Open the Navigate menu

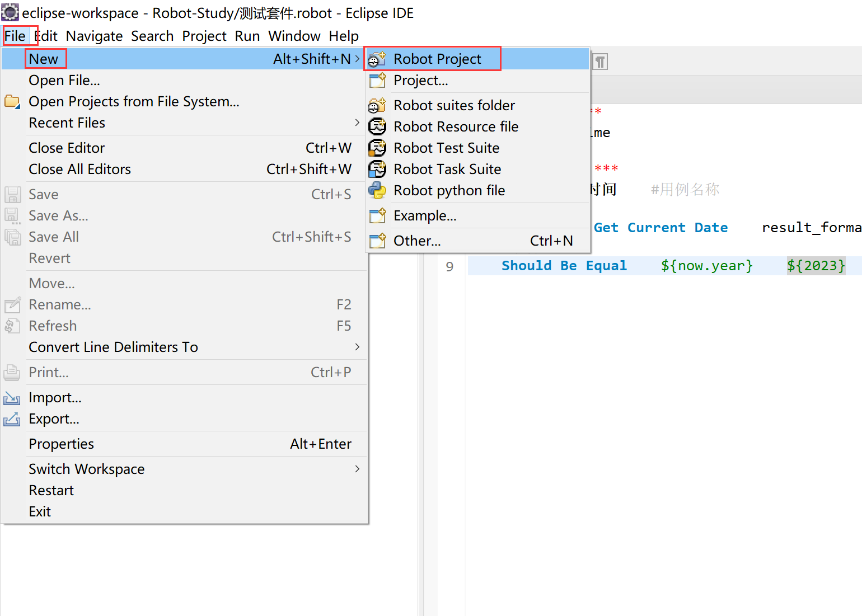[x=94, y=36]
